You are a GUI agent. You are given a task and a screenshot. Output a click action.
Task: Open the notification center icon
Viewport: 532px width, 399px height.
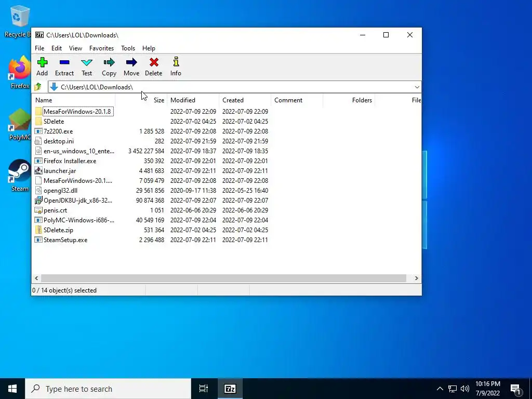click(516, 389)
